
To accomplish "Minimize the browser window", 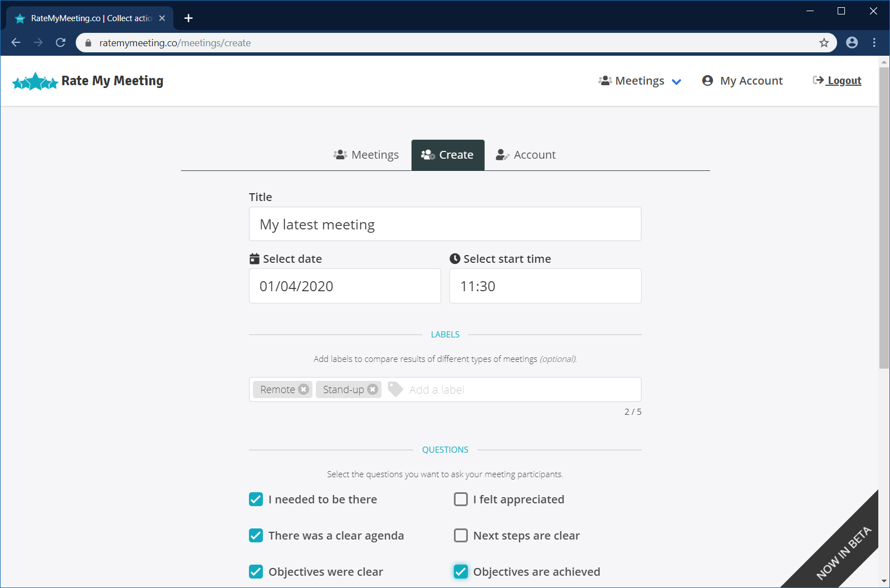I will [810, 11].
